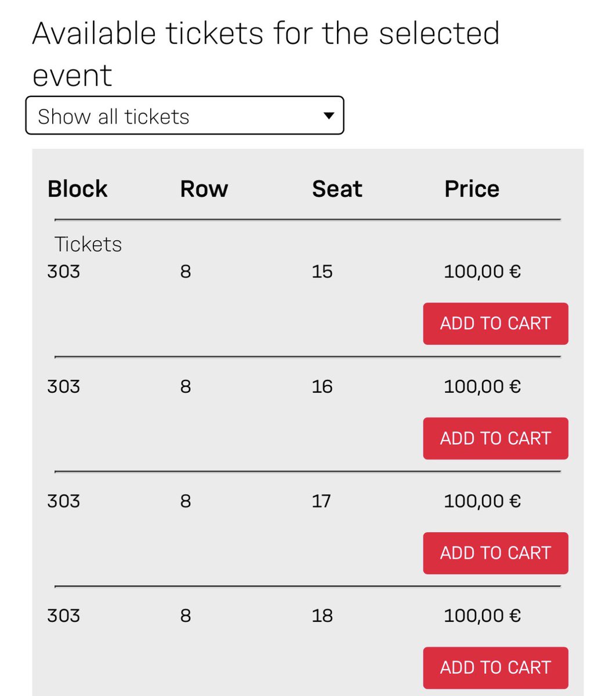Viewport: 616px width, 696px height.
Task: Open the Show all tickets dropdown
Action: click(x=184, y=115)
